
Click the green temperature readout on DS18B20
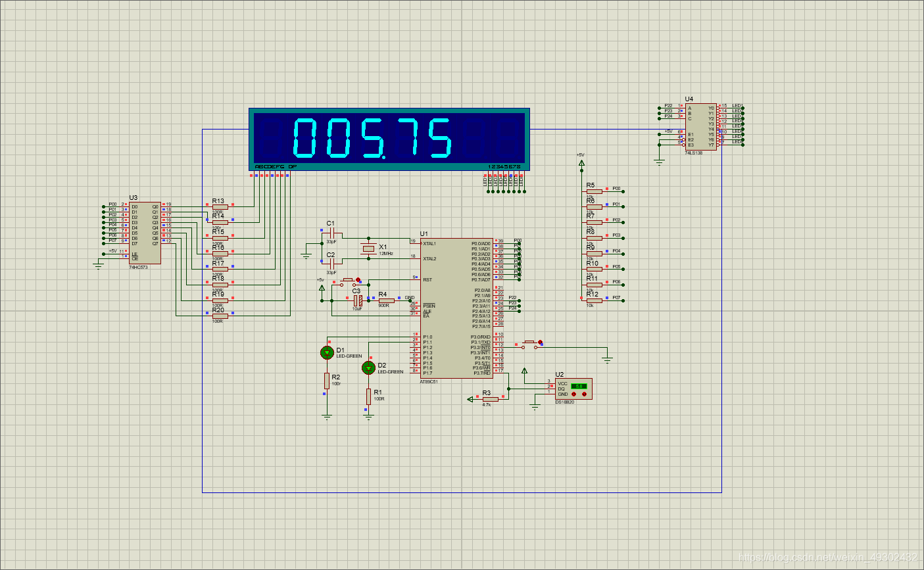[579, 386]
